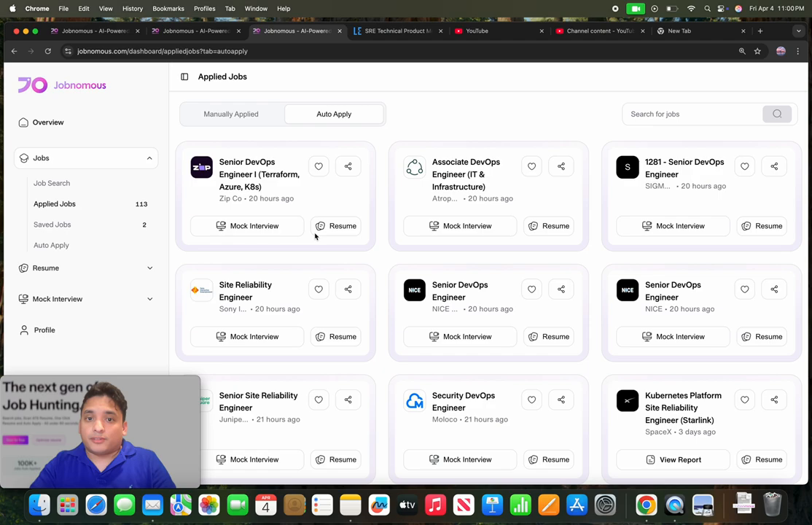Favorite the Associate DevOps Engineer job

point(531,166)
